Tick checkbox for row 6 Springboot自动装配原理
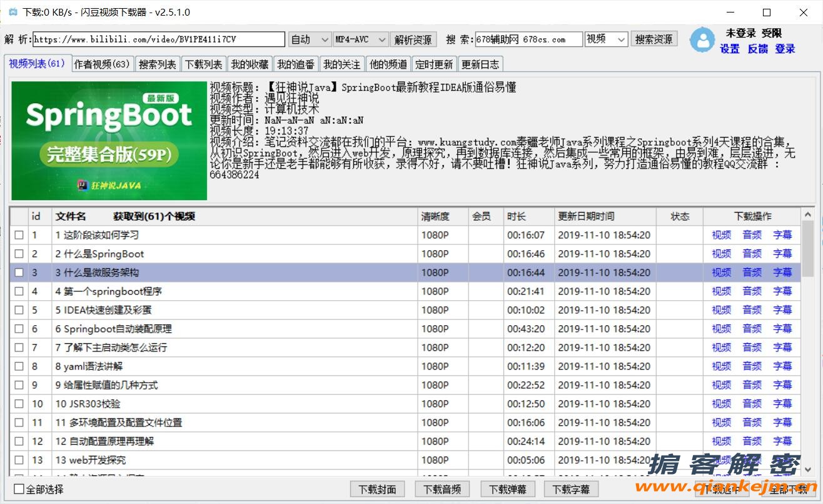Screen dimensions: 823x504 point(19,329)
